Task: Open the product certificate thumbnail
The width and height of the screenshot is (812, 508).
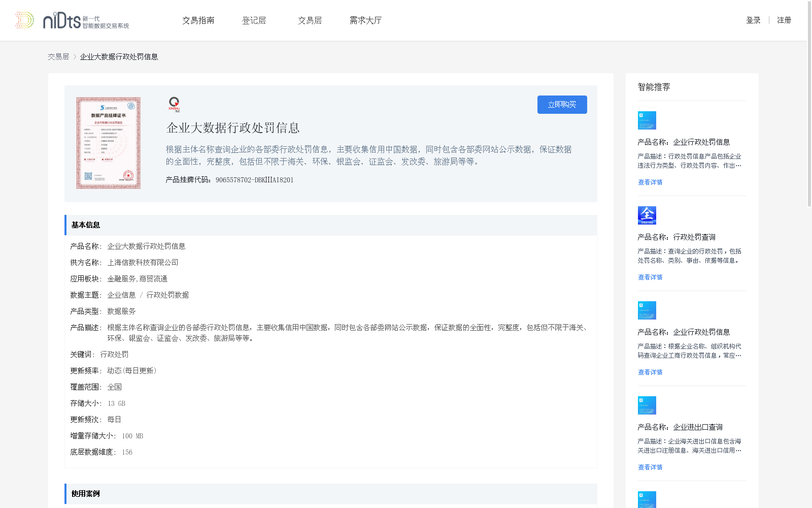Action: point(109,143)
